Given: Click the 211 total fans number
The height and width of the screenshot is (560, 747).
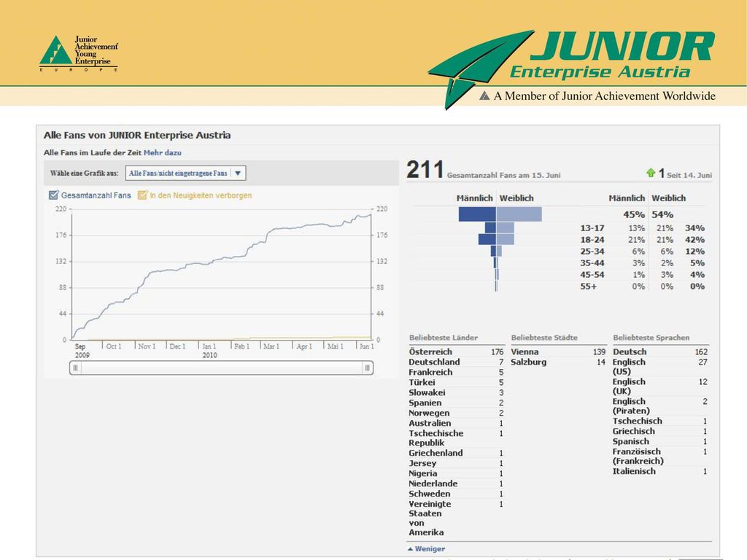Looking at the screenshot, I should click(x=425, y=170).
